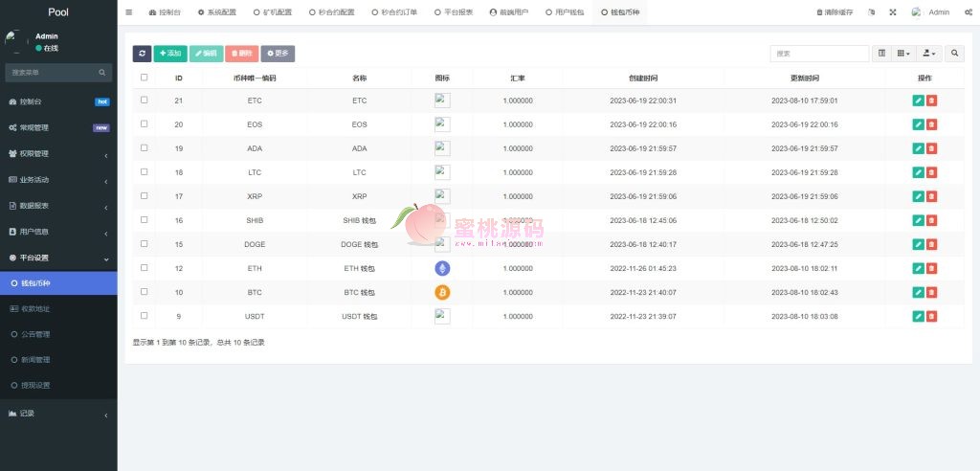
Task: Click the red delete icon for BTC row
Action: pyautogui.click(x=932, y=292)
